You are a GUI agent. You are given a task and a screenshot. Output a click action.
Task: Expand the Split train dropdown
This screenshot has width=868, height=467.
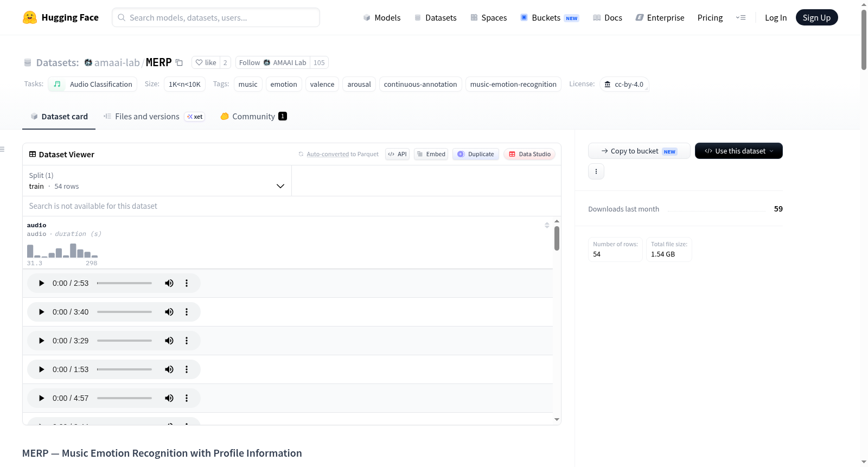point(157,181)
